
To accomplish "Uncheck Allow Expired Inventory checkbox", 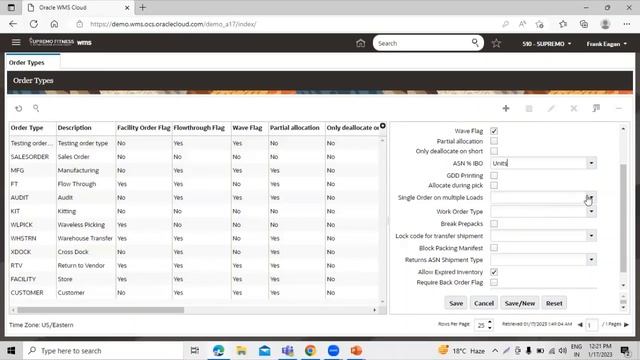I will point(494,272).
